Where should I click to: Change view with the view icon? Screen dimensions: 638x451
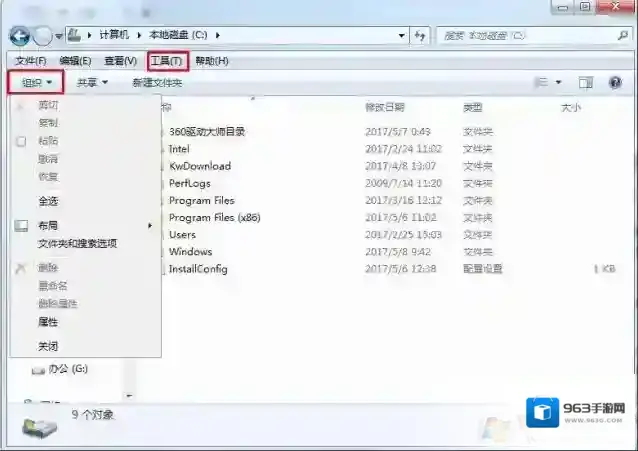(x=541, y=82)
